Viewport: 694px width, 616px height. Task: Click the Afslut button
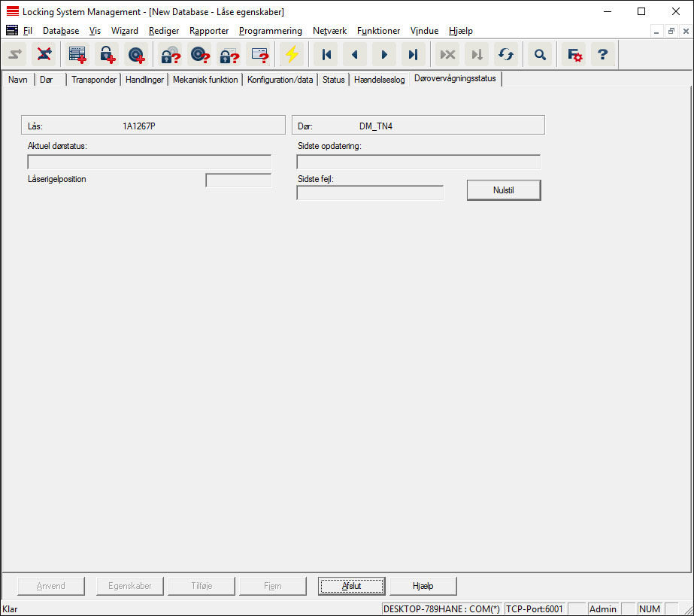pos(351,586)
